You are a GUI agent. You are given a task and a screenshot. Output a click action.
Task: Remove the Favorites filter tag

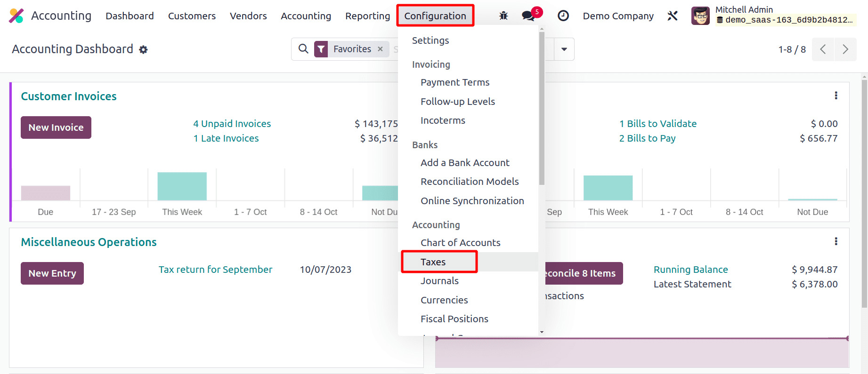[380, 49]
